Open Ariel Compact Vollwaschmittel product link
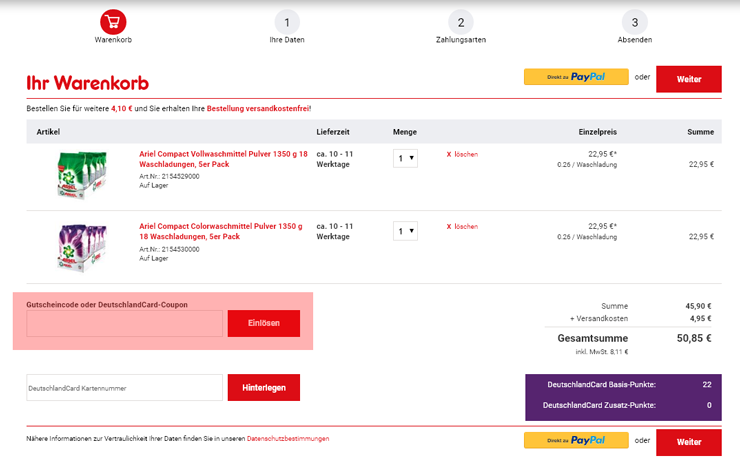 [x=223, y=159]
